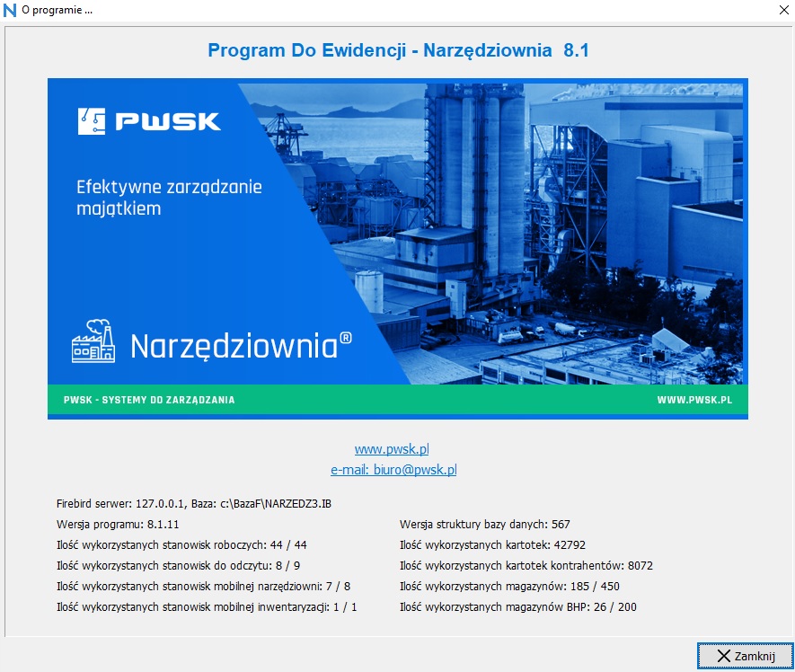Click the PWSK logo icon in banner
Image resolution: width=795 pixels, height=672 pixels.
(93, 119)
